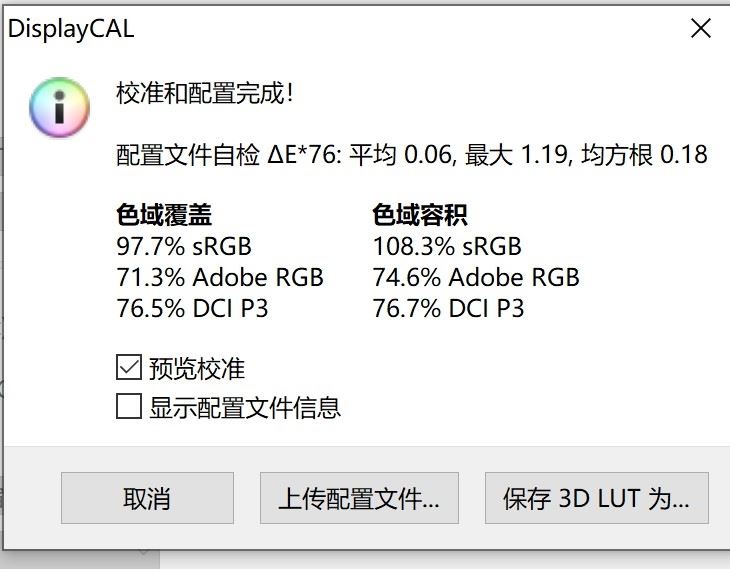Select the 71.3% Adobe RGB coverage value
730x569 pixels.
point(220,278)
